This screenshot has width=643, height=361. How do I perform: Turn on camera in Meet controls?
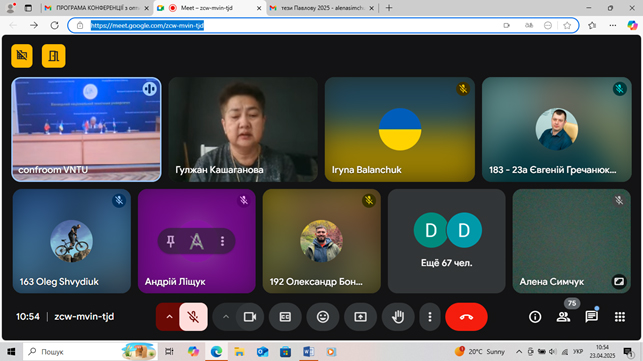tap(250, 317)
